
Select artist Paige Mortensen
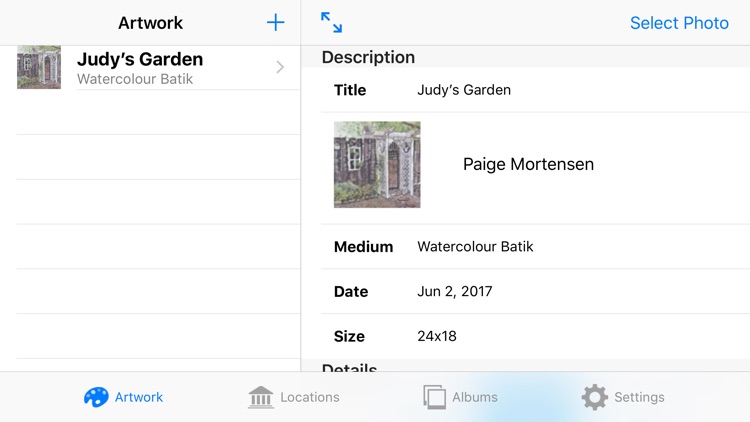pos(528,164)
